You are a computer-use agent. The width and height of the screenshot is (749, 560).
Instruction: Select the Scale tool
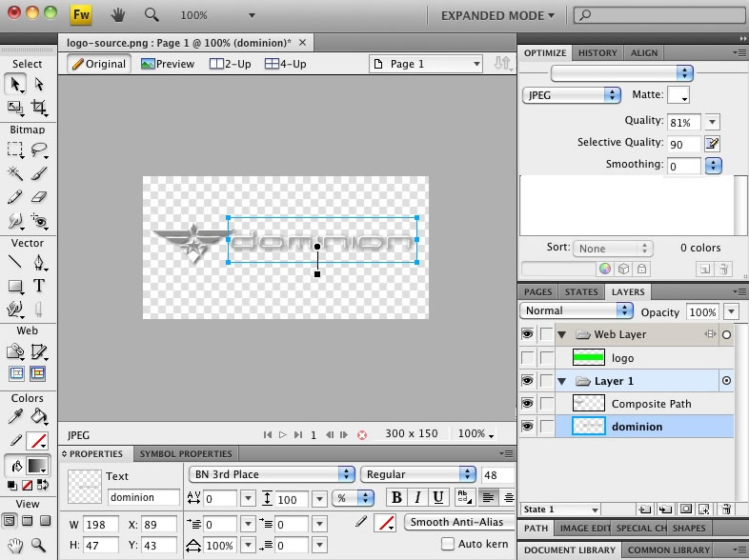15,107
